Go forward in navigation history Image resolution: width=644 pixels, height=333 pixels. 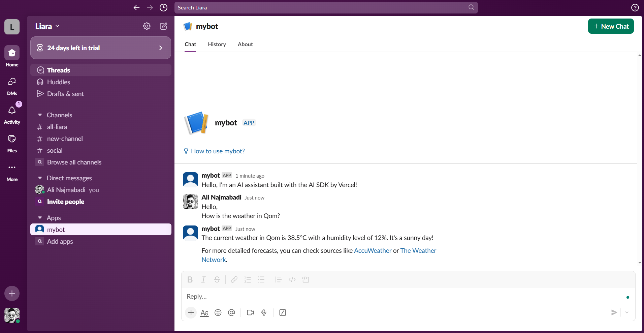(x=150, y=7)
